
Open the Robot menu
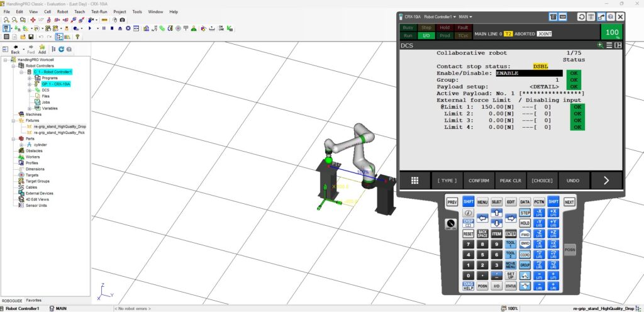[x=62, y=12]
